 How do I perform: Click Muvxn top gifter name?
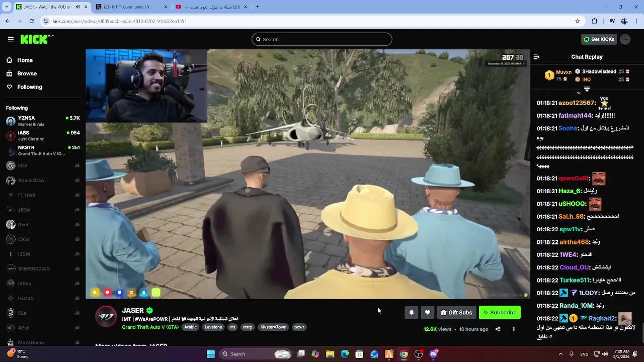[x=563, y=72]
